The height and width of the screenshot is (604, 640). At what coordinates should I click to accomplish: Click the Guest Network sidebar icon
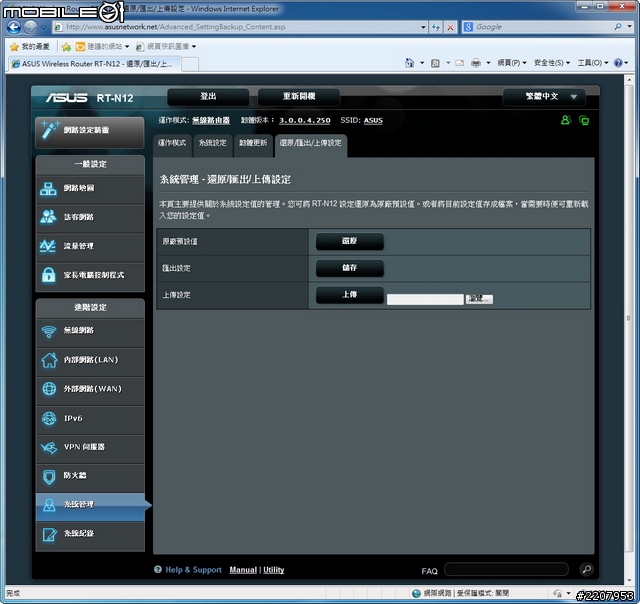(49, 217)
